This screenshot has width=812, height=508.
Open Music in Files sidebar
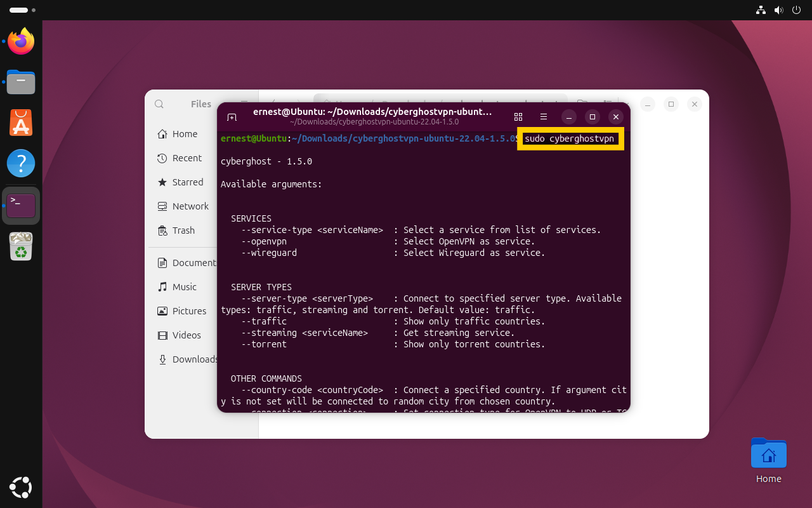click(x=183, y=287)
